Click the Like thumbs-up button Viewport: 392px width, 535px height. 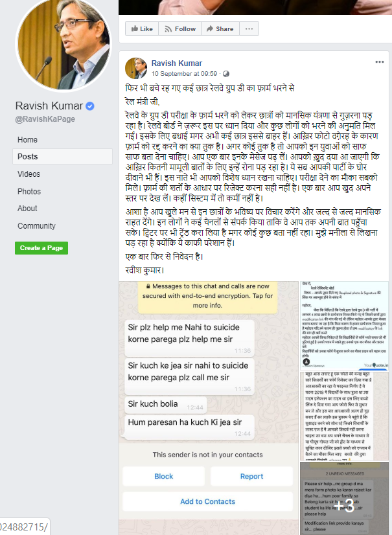pyautogui.click(x=142, y=28)
